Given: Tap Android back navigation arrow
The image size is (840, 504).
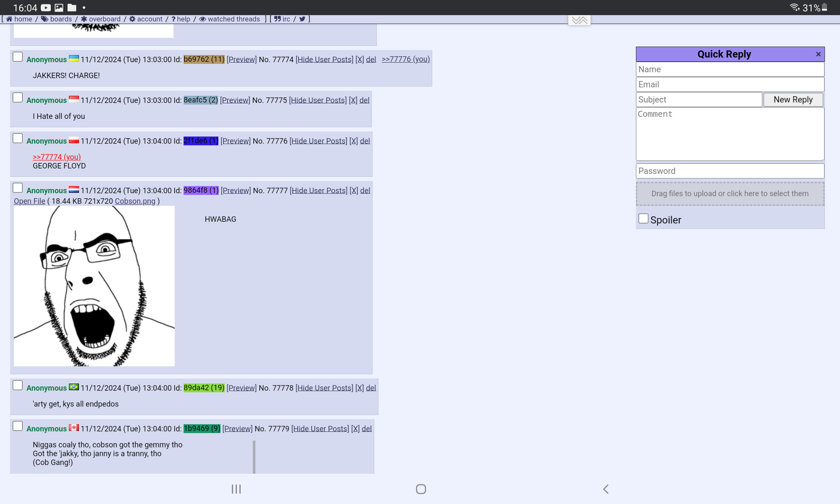Looking at the screenshot, I should click(606, 489).
